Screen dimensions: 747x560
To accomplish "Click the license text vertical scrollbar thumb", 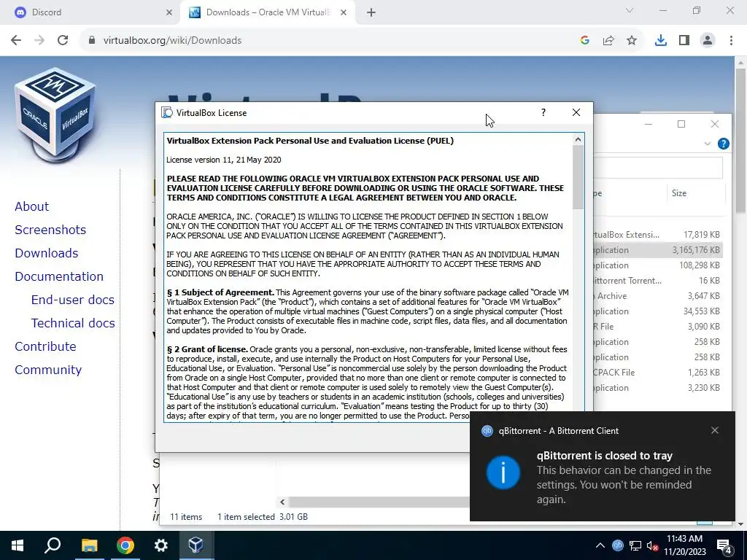I will click(x=578, y=177).
